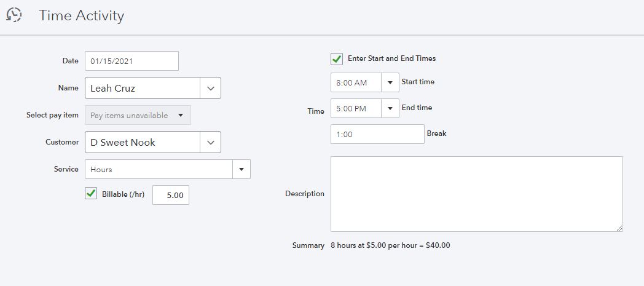This screenshot has width=644, height=286.
Task: Open the Service Hours dropdown arrow
Action: pyautogui.click(x=241, y=169)
